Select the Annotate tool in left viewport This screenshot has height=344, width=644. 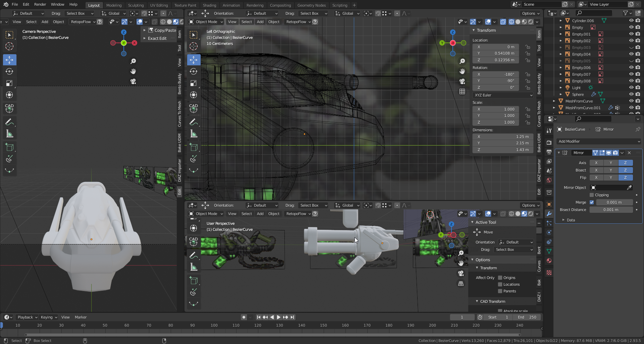tap(9, 122)
